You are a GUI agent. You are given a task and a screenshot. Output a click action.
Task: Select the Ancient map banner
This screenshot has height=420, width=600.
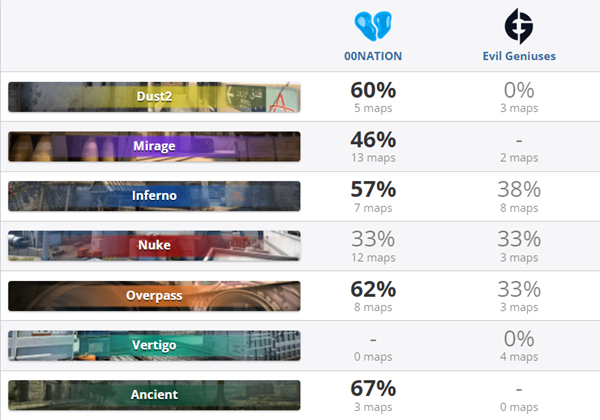(154, 395)
